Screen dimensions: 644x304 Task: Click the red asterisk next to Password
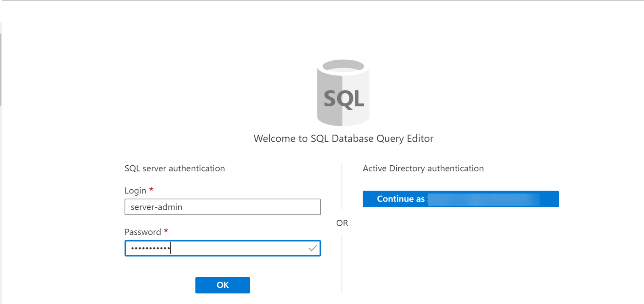166,230
